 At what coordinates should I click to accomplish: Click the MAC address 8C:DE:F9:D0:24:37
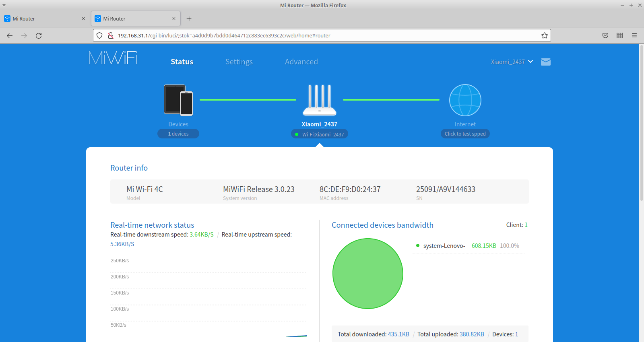pos(350,189)
